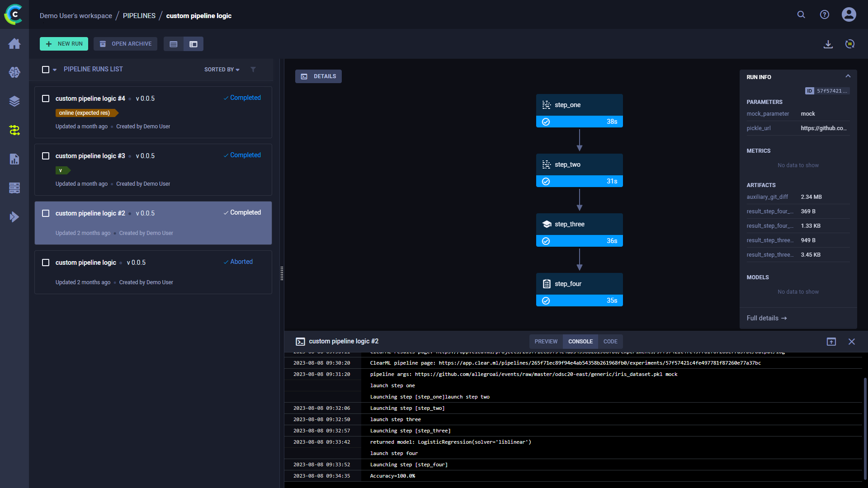Open the Projects section in the sidebar
This screenshot has height=488, width=868.
coord(14,72)
